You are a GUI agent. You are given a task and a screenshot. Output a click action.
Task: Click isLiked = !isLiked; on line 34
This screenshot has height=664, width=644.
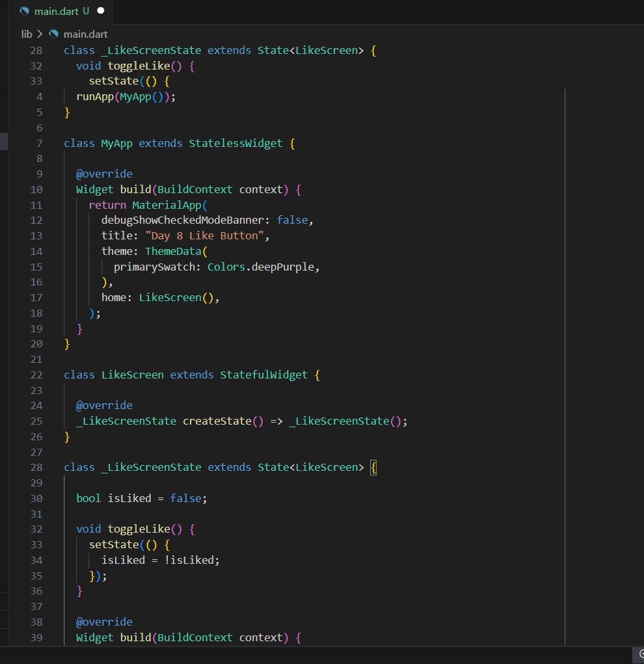[160, 560]
